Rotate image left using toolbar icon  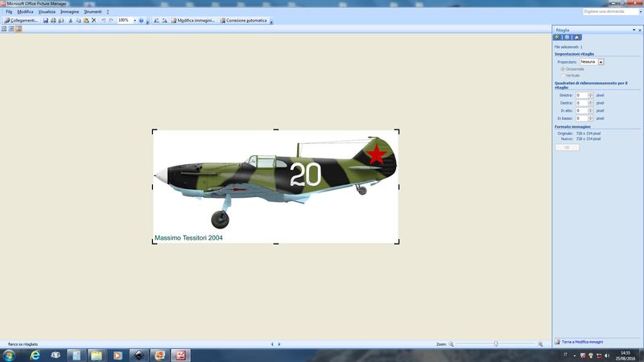[x=156, y=20]
